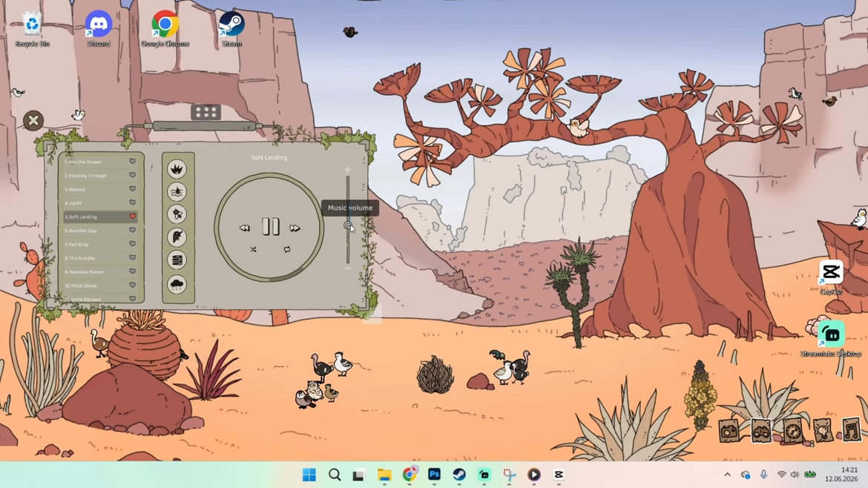Viewport: 868px width, 488px height.
Task: Close the music player with X button
Action: point(33,120)
